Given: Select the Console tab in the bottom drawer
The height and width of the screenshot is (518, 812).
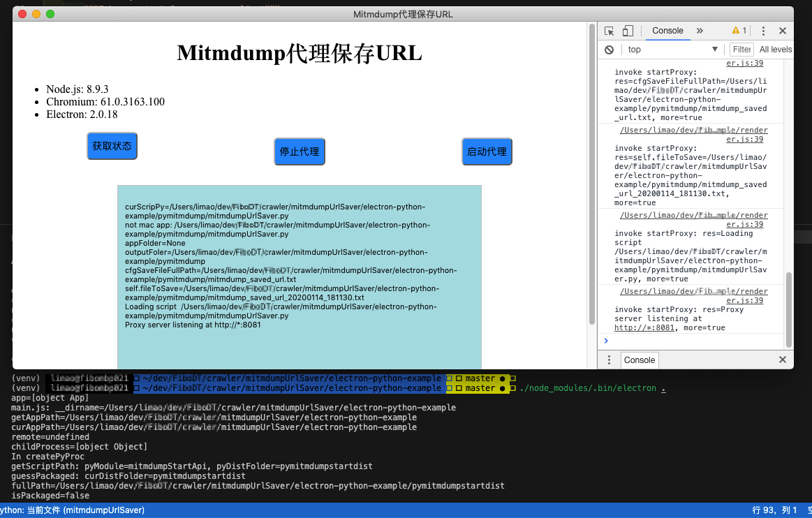Looking at the screenshot, I should (x=640, y=360).
